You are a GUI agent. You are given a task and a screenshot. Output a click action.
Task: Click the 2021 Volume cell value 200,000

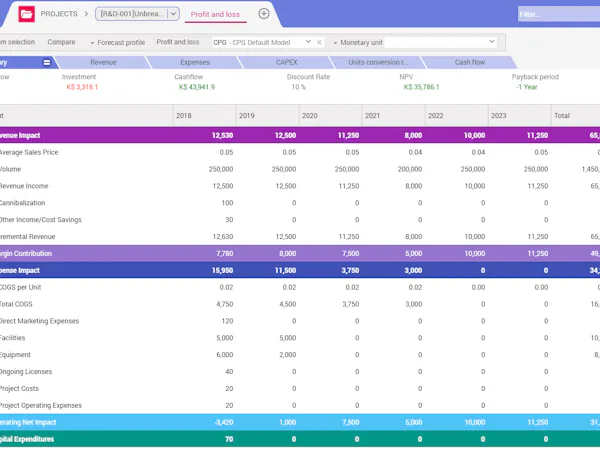pyautogui.click(x=410, y=169)
